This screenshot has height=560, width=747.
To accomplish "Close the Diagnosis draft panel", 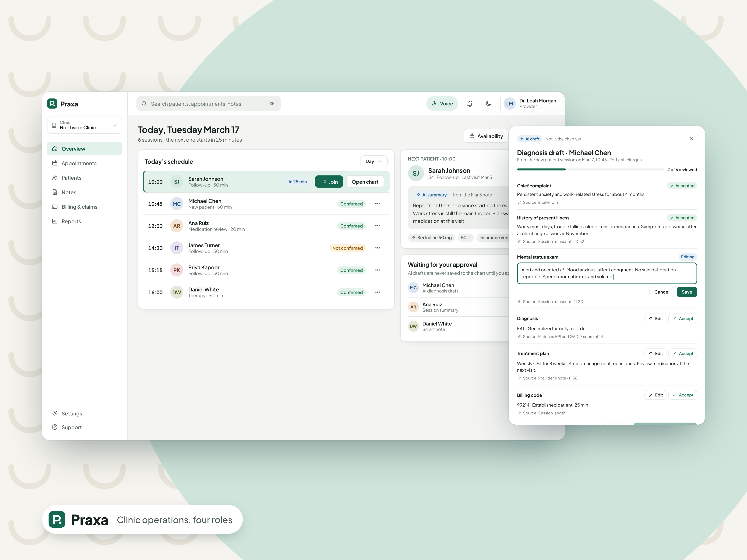I will (x=691, y=139).
